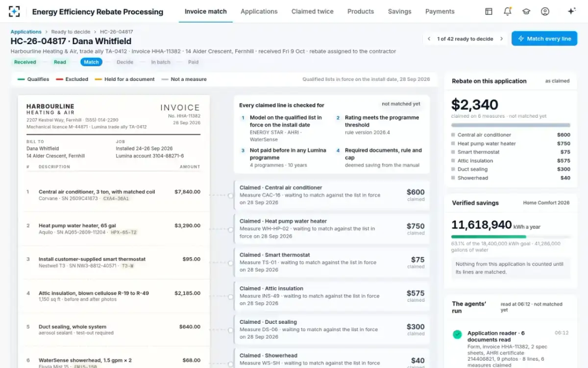
Task: Click the connector dot for Duct sealing claim
Action: [x=230, y=330]
